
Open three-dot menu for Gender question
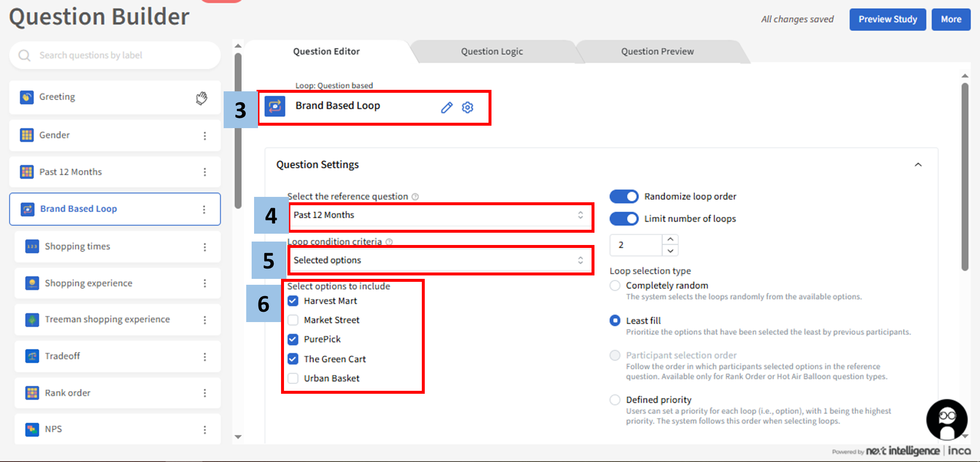coord(205,136)
